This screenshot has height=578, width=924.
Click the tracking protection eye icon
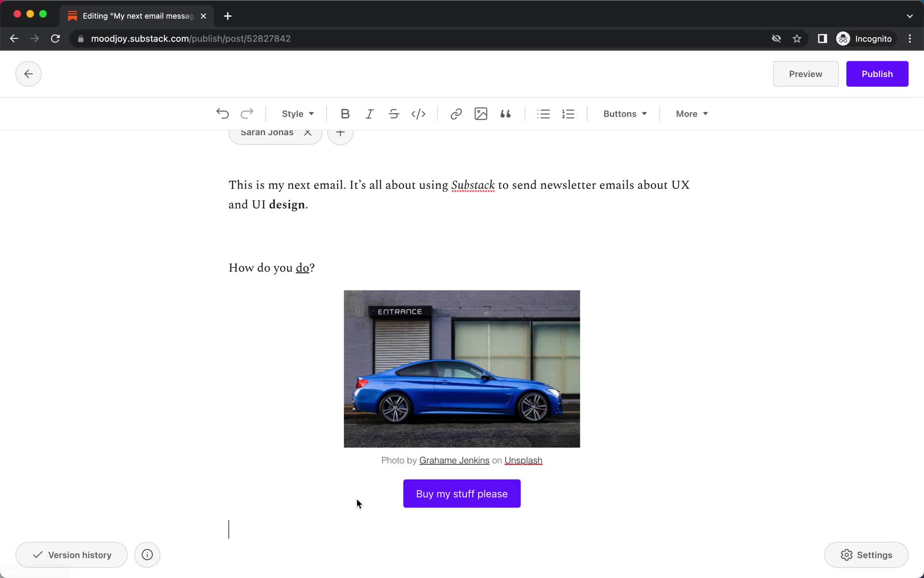click(x=776, y=39)
